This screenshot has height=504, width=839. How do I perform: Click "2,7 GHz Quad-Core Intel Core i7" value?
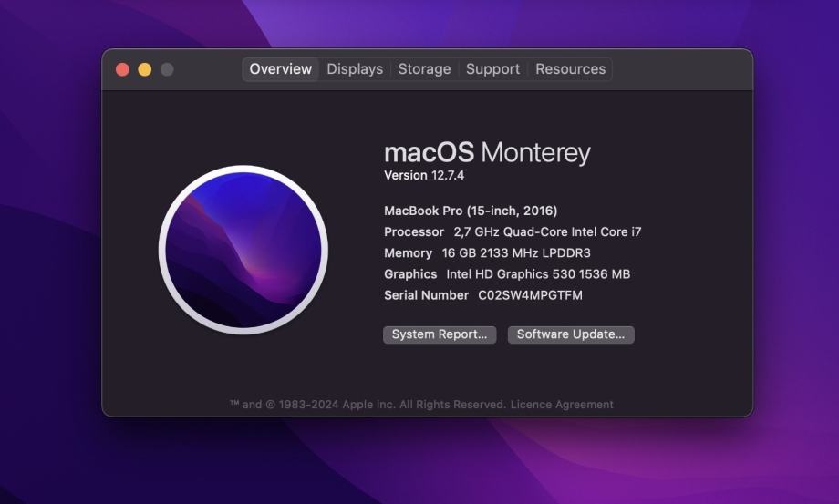coord(547,232)
